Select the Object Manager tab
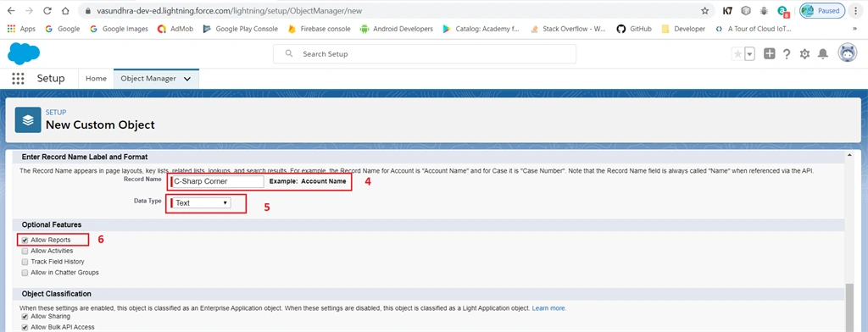Viewport: 868px width, 332px height. (148, 79)
